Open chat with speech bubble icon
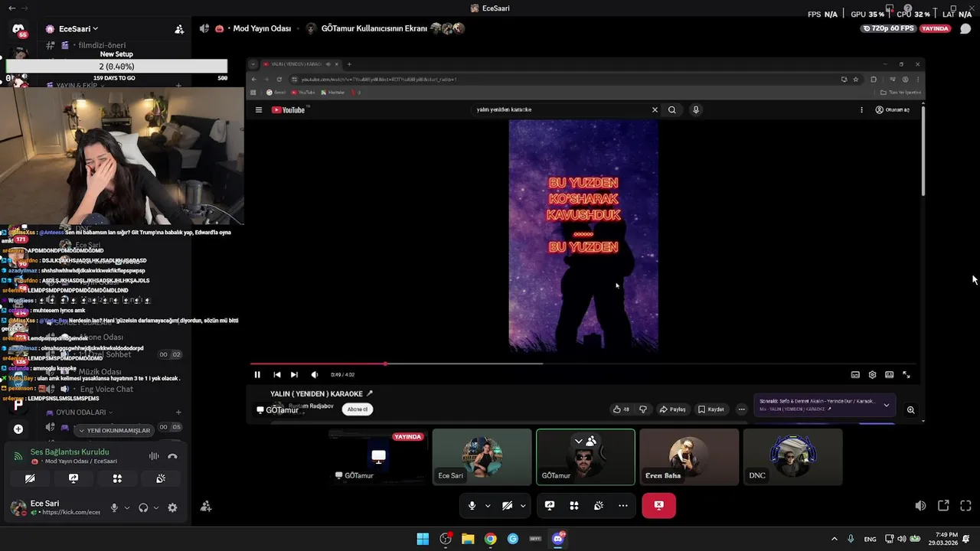The width and height of the screenshot is (980, 551). [x=965, y=29]
